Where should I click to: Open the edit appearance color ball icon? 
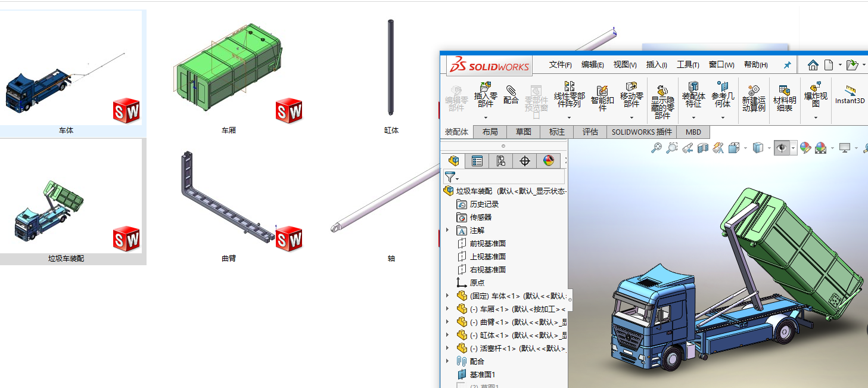coord(805,148)
